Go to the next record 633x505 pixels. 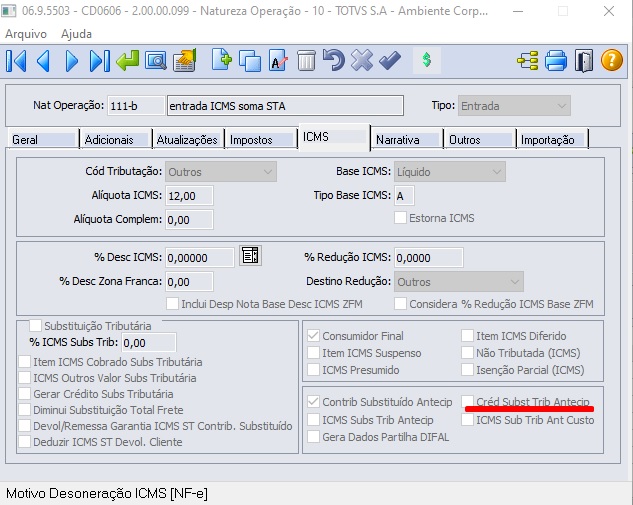coord(71,61)
